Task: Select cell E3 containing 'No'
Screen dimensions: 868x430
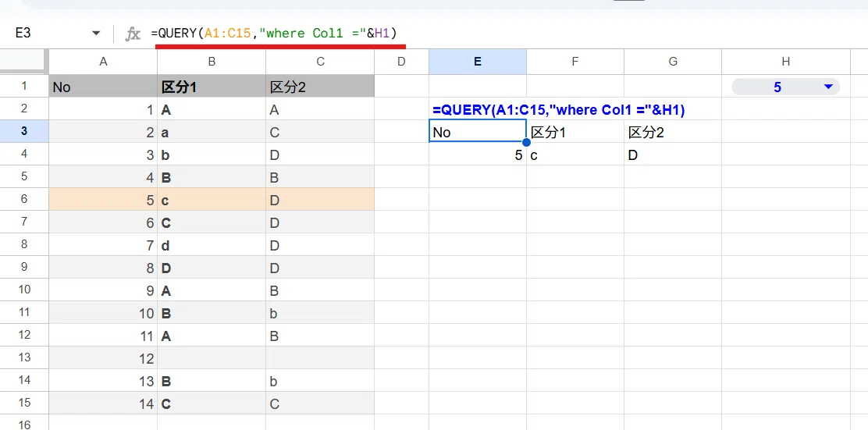Action: click(x=477, y=132)
